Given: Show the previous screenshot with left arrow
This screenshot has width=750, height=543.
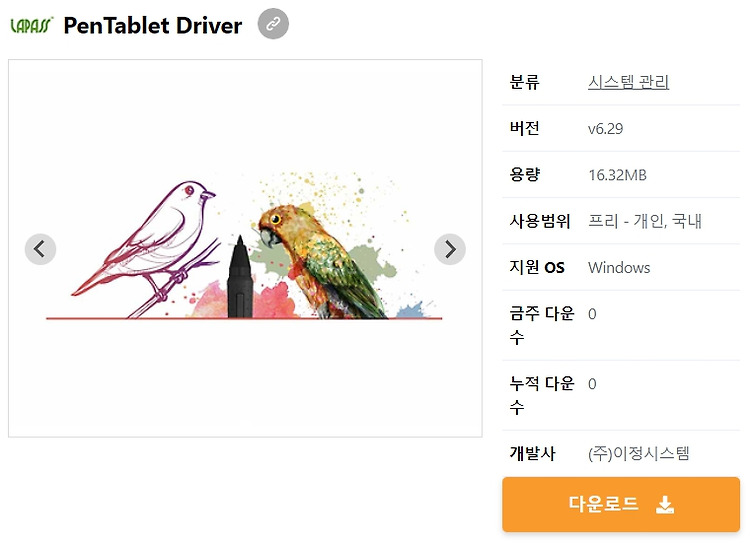Looking at the screenshot, I should click(x=40, y=249).
